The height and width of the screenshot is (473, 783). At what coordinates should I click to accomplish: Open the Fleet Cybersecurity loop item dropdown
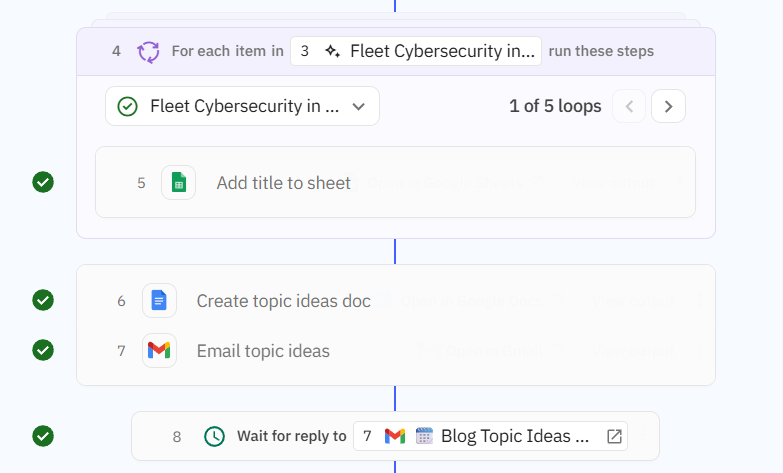(242, 106)
